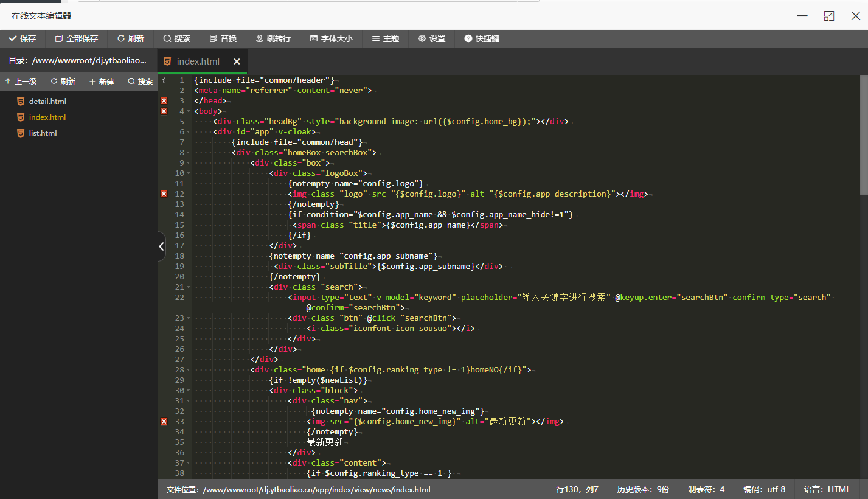Save the file with 保存
This screenshot has height=499, width=868.
click(23, 38)
